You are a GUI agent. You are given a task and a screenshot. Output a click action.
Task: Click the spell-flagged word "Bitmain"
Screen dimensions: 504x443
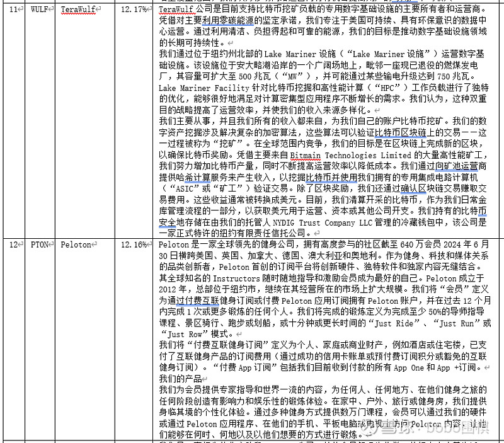pyautogui.click(x=305, y=155)
